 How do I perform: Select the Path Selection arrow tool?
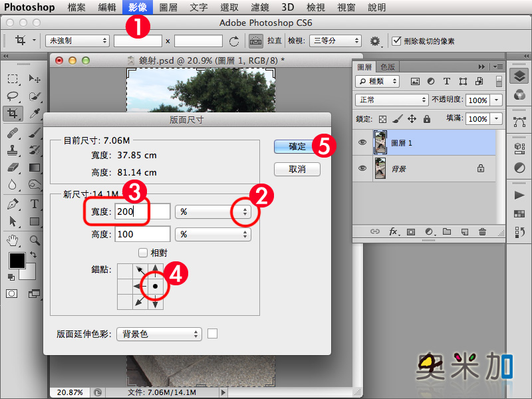point(13,221)
